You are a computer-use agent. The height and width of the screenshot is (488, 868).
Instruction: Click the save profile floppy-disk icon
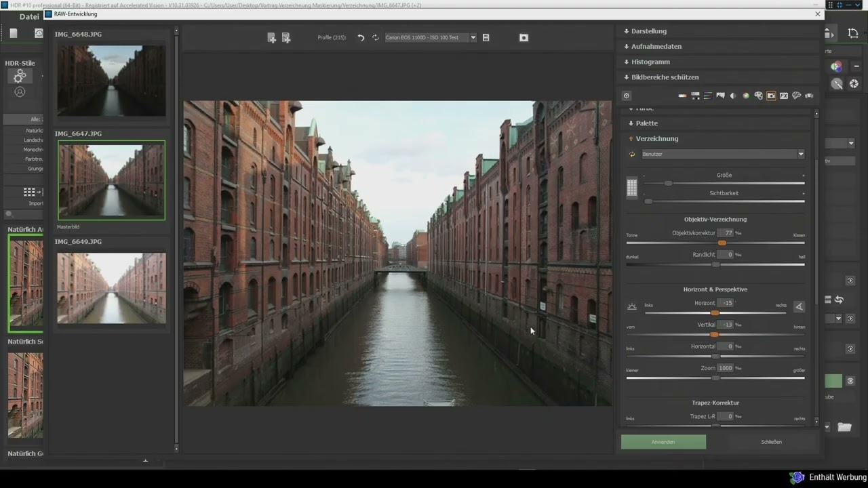tap(486, 38)
